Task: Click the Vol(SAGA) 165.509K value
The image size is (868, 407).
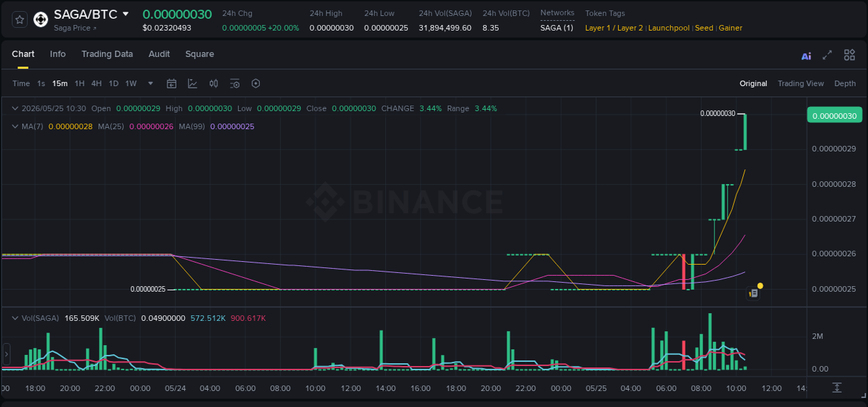Action: tap(82, 318)
